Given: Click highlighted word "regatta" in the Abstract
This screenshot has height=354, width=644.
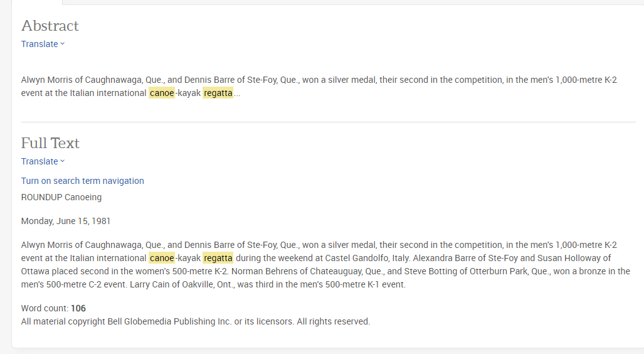Looking at the screenshot, I should tap(218, 93).
